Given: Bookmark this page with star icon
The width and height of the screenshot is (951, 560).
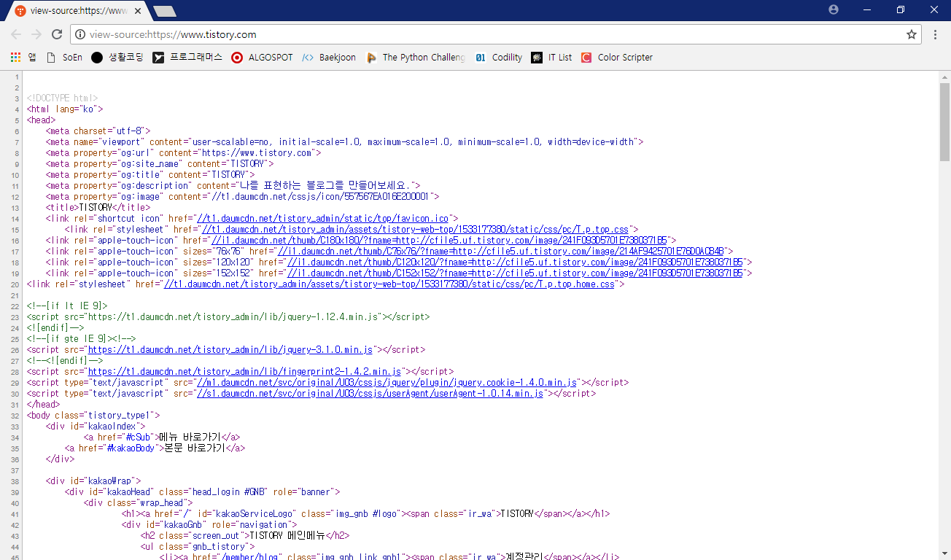Looking at the screenshot, I should (912, 34).
